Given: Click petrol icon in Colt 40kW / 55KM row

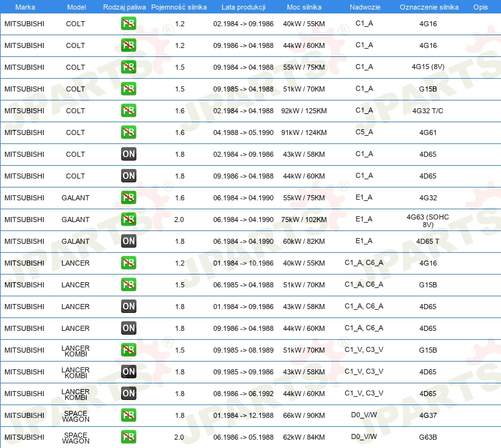Looking at the screenshot, I should tap(128, 23).
